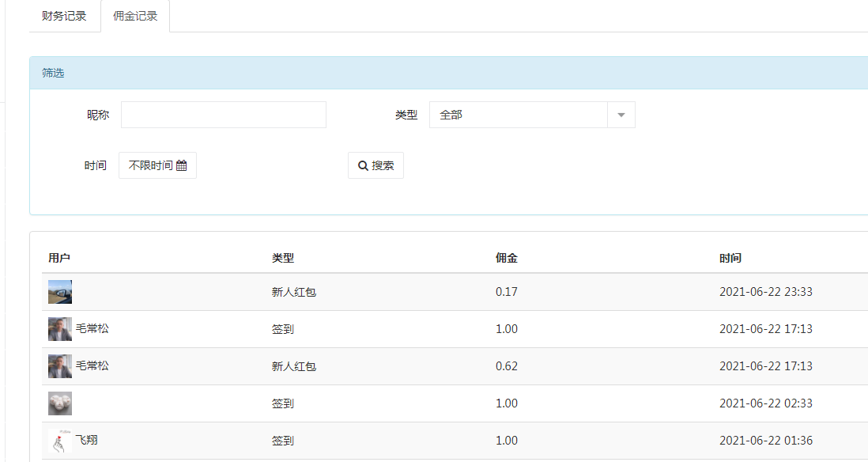
Task: Click the calendar icon in 不限时间
Action: 182,165
